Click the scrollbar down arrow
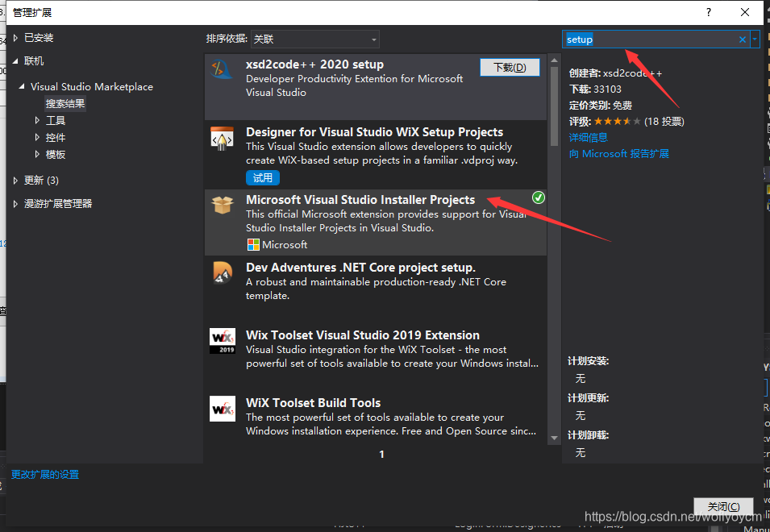The width and height of the screenshot is (770, 532). 555,438
